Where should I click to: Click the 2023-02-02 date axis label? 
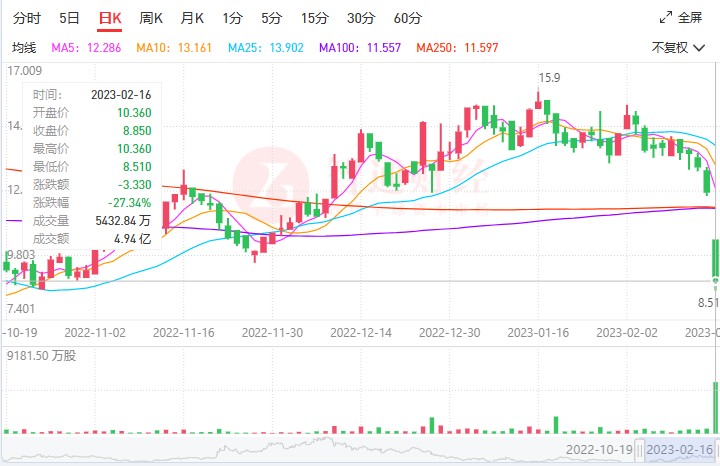tap(627, 332)
